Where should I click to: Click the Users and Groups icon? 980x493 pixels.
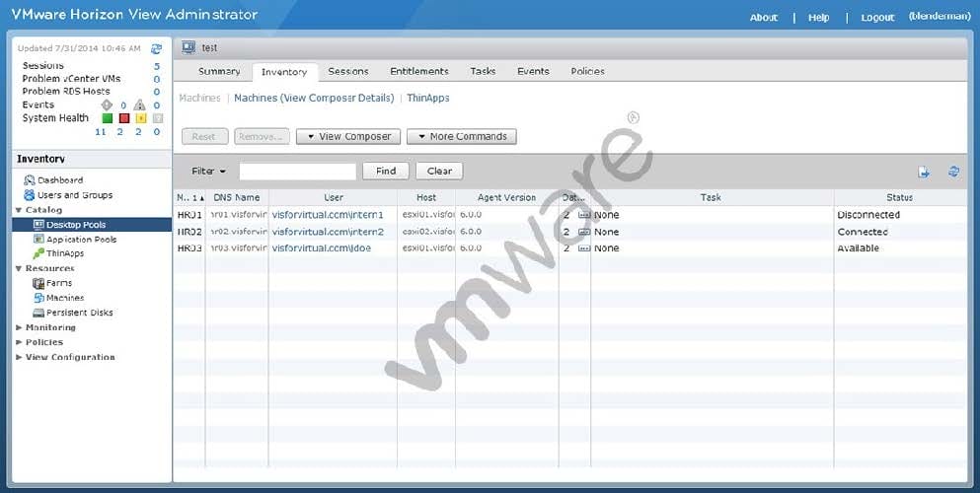point(30,194)
